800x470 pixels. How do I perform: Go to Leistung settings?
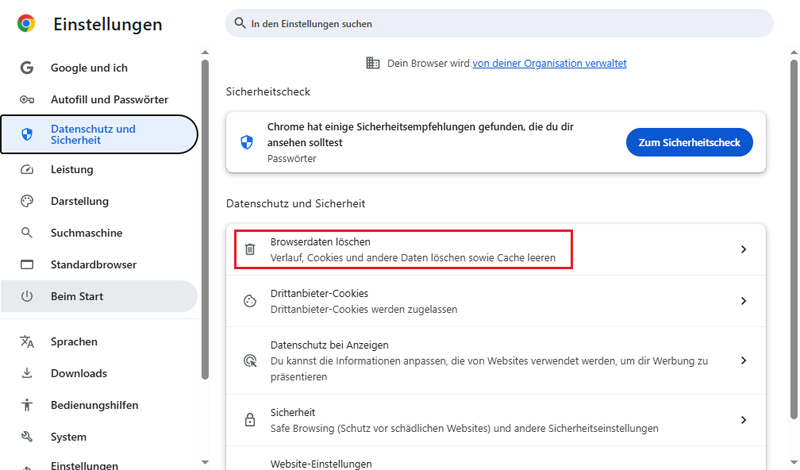99,169
